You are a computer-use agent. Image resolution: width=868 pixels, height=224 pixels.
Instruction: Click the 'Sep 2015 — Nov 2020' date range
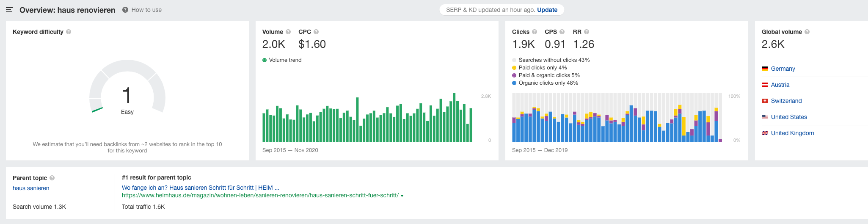(x=290, y=150)
